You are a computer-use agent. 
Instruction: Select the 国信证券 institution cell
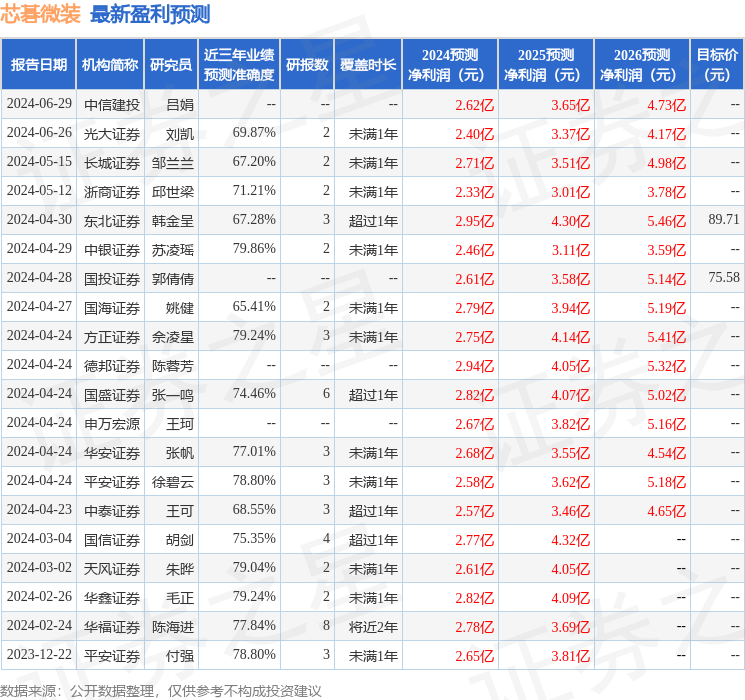click(x=112, y=540)
